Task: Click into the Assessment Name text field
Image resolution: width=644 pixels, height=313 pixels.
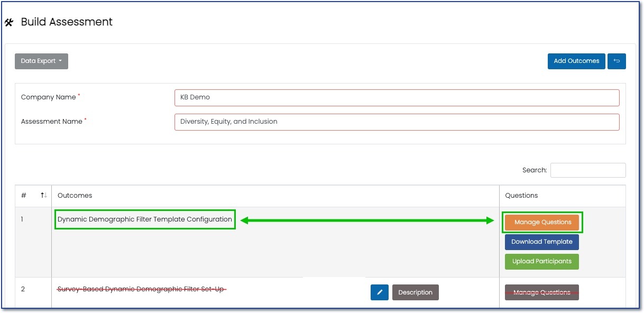Action: (397, 122)
